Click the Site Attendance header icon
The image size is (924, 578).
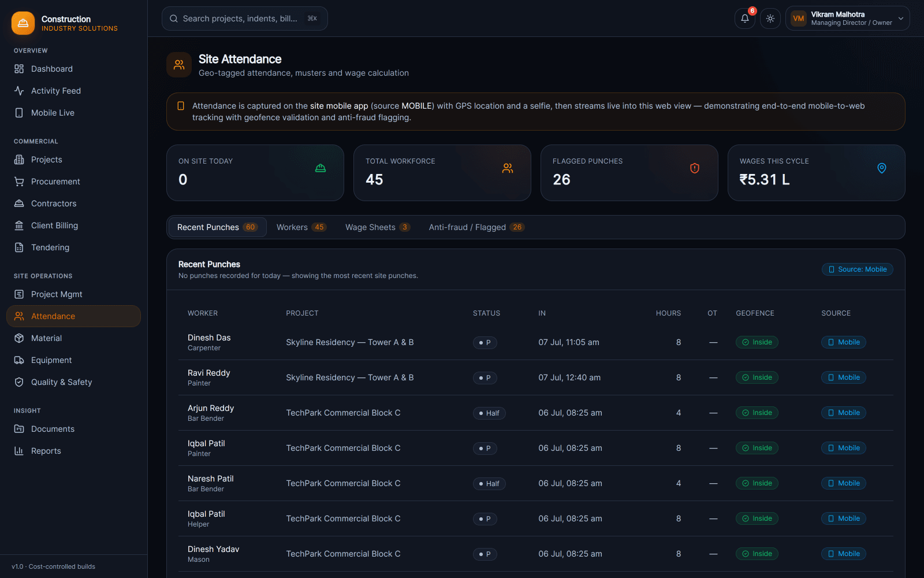179,65
